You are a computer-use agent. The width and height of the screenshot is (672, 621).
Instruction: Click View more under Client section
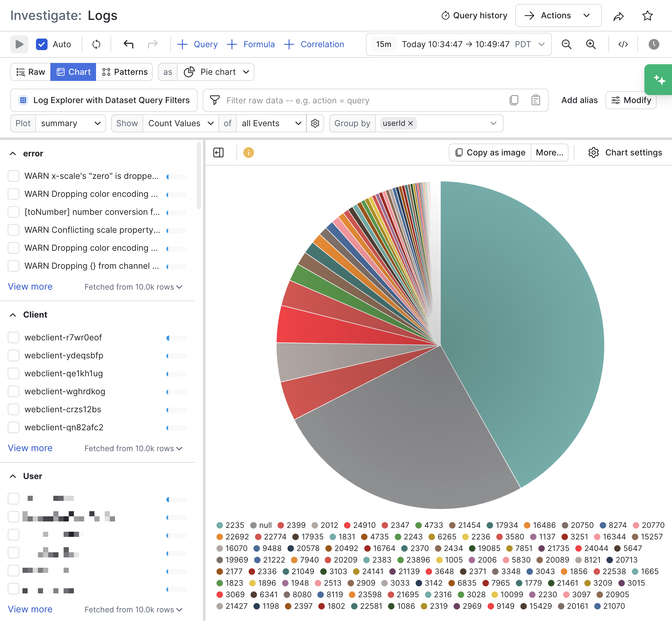30,448
